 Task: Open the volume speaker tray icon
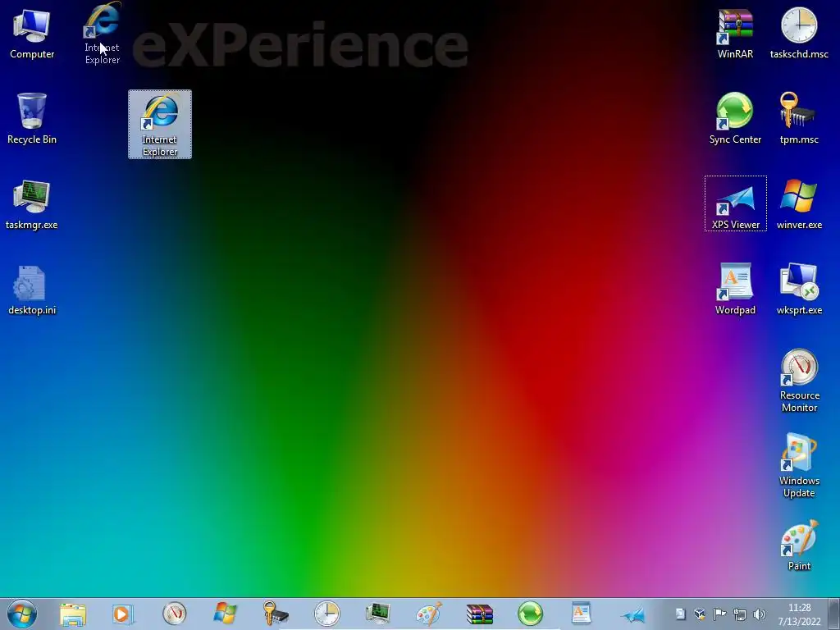click(759, 614)
